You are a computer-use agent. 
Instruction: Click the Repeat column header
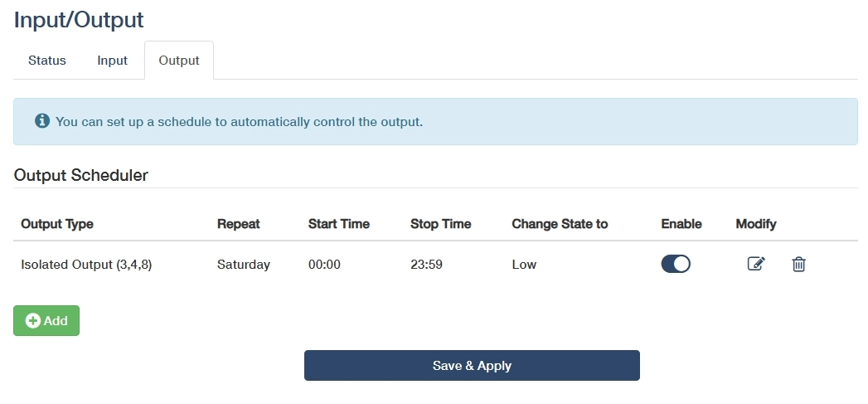(x=239, y=224)
